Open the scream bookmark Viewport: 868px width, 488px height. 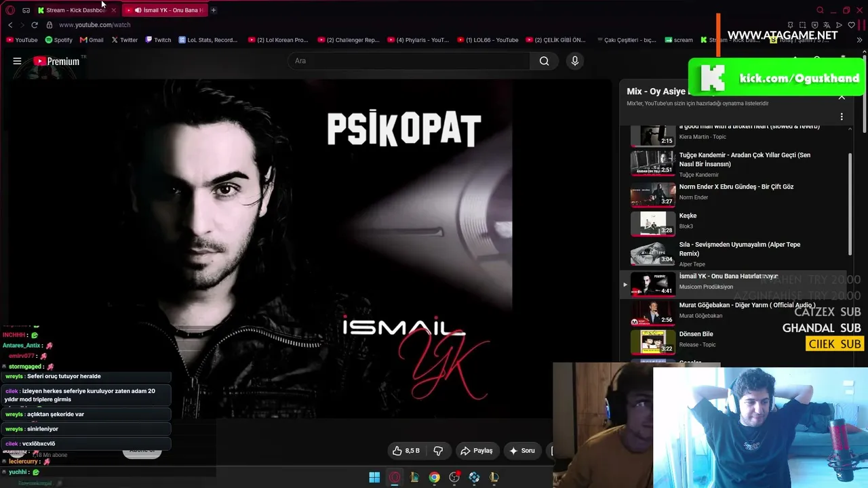coord(679,40)
